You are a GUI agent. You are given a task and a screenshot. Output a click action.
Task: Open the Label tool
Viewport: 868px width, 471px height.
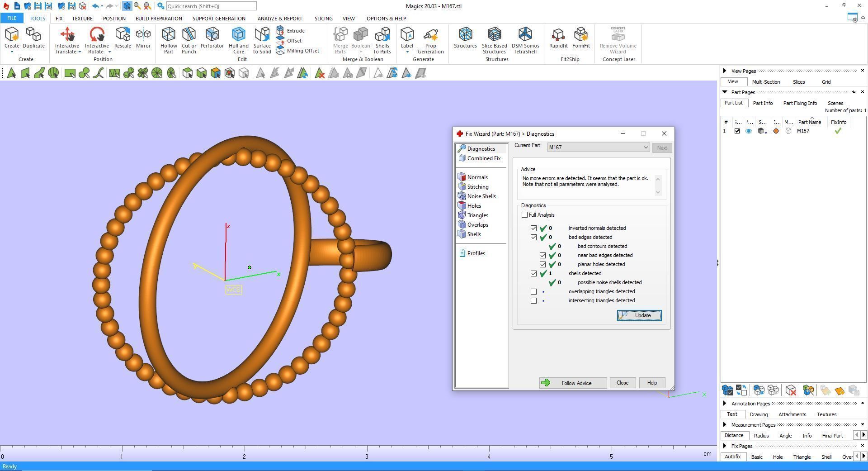point(407,38)
